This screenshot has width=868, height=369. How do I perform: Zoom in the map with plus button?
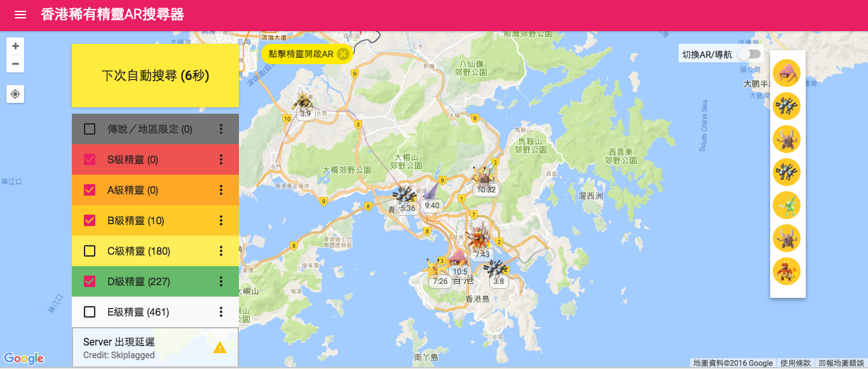tap(16, 46)
